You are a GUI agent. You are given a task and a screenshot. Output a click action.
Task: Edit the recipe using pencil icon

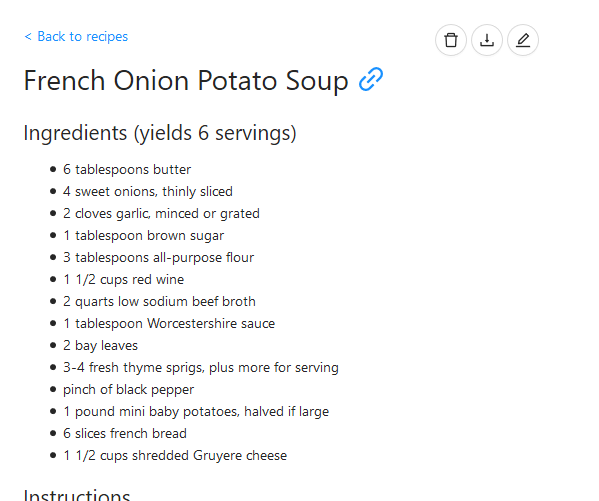(x=523, y=40)
